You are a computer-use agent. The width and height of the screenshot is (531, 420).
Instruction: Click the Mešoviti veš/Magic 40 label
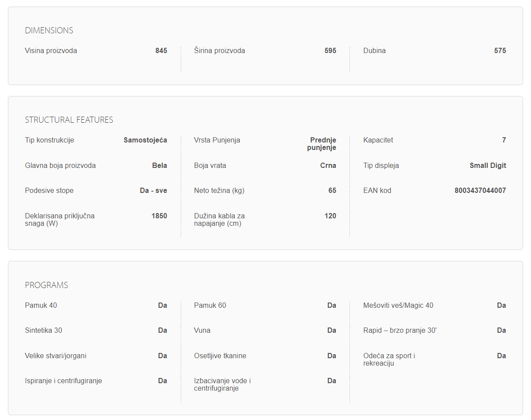click(x=398, y=306)
